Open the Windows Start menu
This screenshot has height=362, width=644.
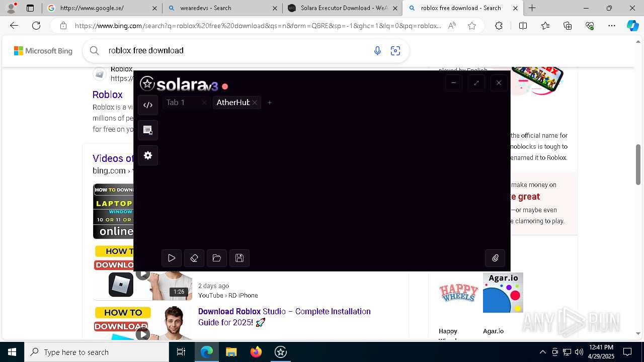(x=12, y=352)
